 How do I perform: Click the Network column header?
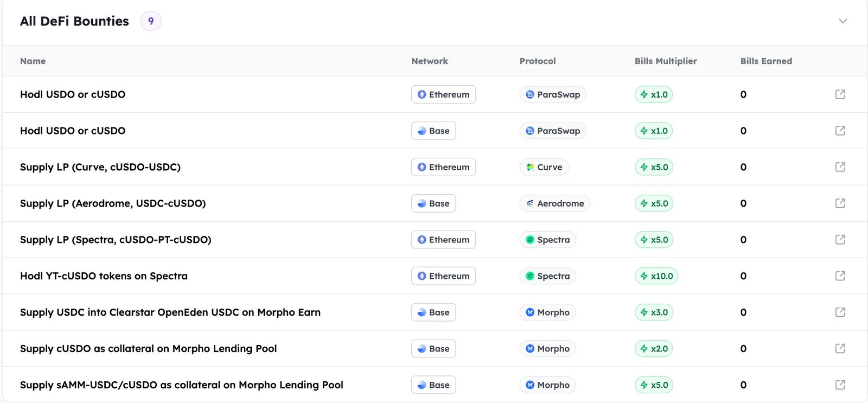(x=430, y=61)
